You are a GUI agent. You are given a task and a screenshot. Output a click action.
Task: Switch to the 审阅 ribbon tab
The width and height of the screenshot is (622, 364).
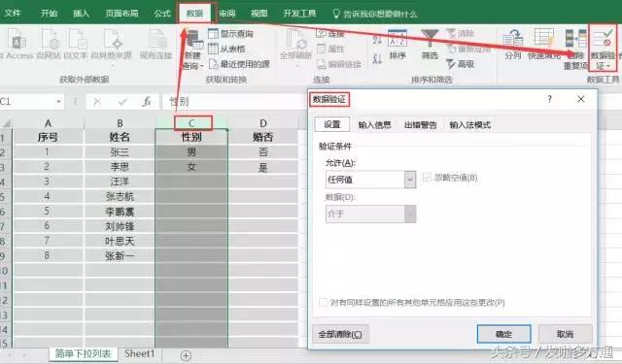coord(226,13)
